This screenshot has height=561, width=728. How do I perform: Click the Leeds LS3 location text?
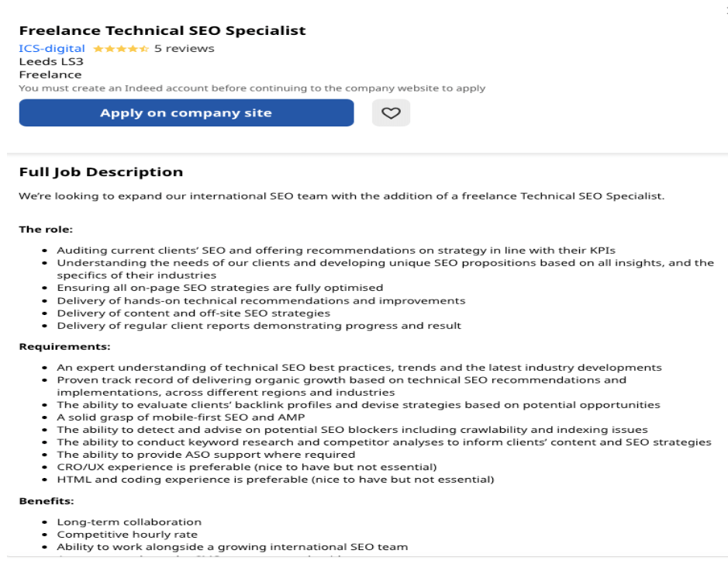[x=50, y=62]
